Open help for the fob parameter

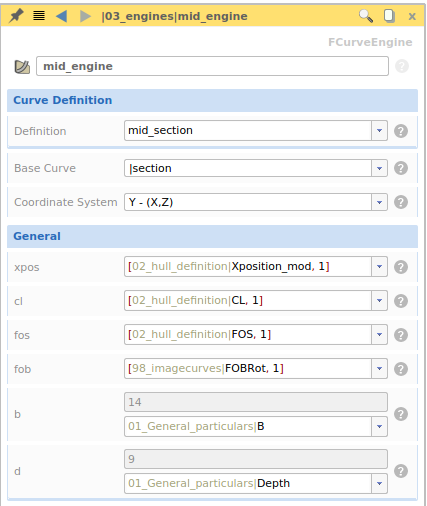[x=401, y=369]
